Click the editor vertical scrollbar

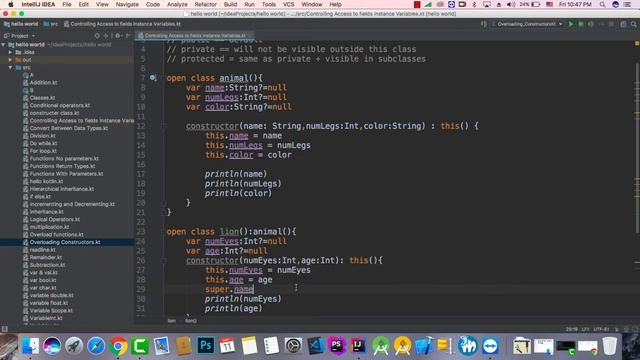(x=637, y=148)
